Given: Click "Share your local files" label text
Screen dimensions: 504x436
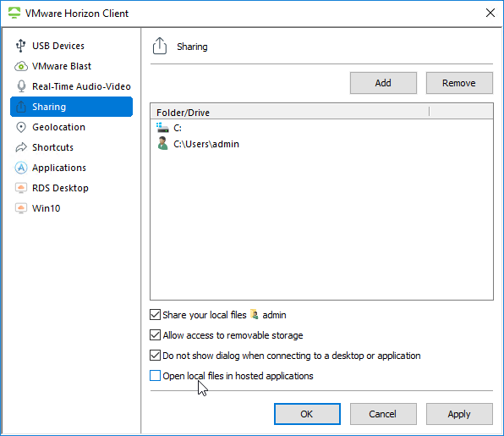Looking at the screenshot, I should pyautogui.click(x=205, y=315).
